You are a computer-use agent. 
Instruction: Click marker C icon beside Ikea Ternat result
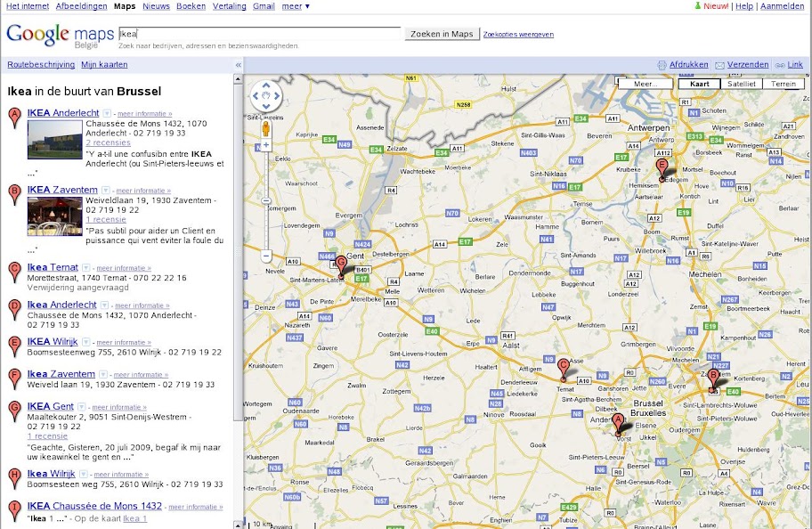[x=14, y=272]
